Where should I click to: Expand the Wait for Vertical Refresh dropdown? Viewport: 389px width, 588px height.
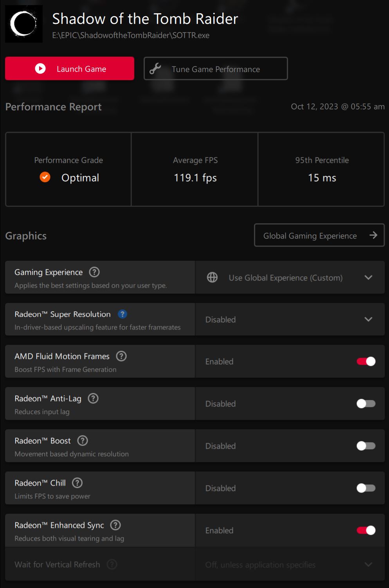[290, 565]
